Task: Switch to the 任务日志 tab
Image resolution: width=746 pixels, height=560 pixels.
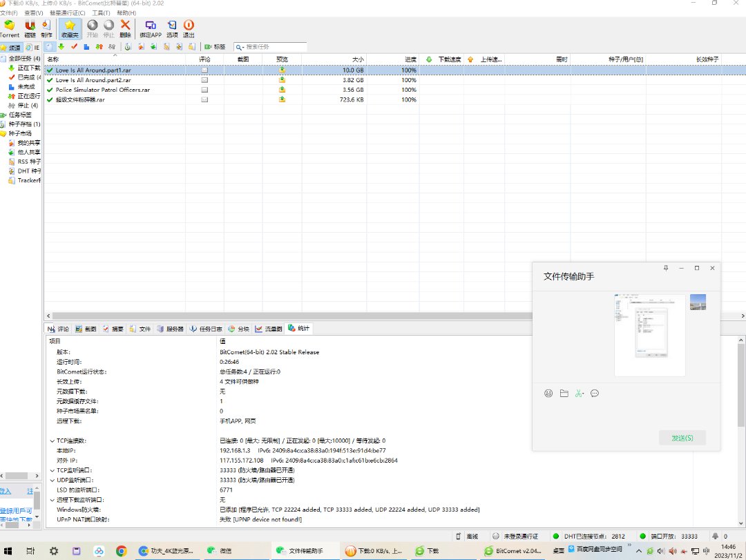Action: tap(206, 329)
